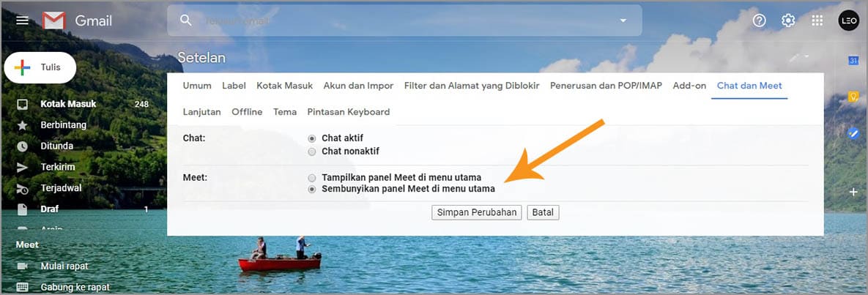Expand the search options dropdown arrow

coord(623,20)
